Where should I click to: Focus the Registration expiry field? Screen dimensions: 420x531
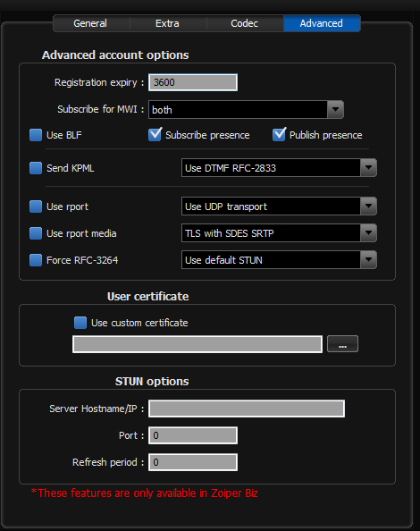point(193,82)
